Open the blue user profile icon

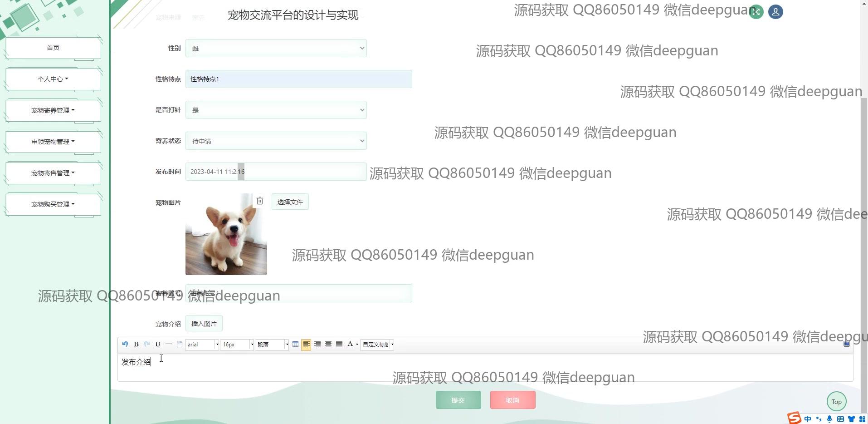pyautogui.click(x=775, y=12)
